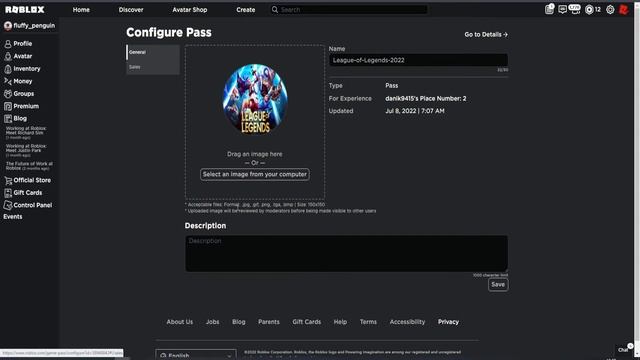Click the Robux icon showing 12

589,9
